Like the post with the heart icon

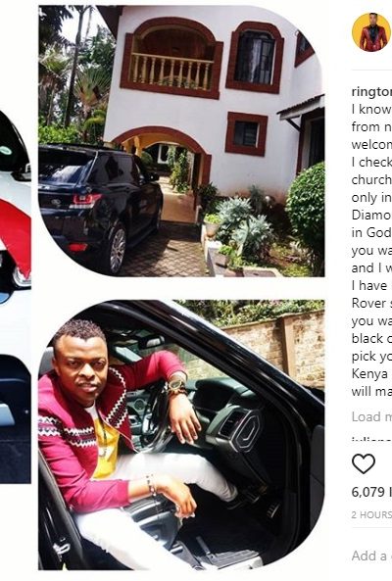point(364,463)
